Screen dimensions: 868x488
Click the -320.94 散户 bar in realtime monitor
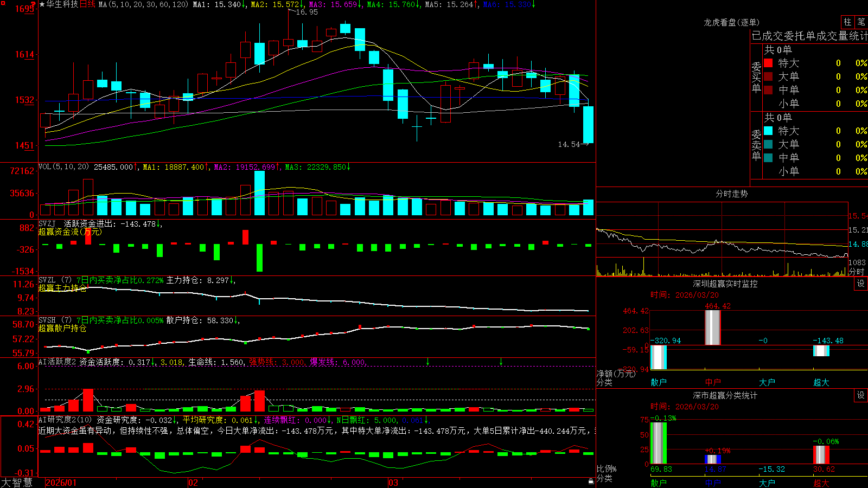click(x=659, y=357)
